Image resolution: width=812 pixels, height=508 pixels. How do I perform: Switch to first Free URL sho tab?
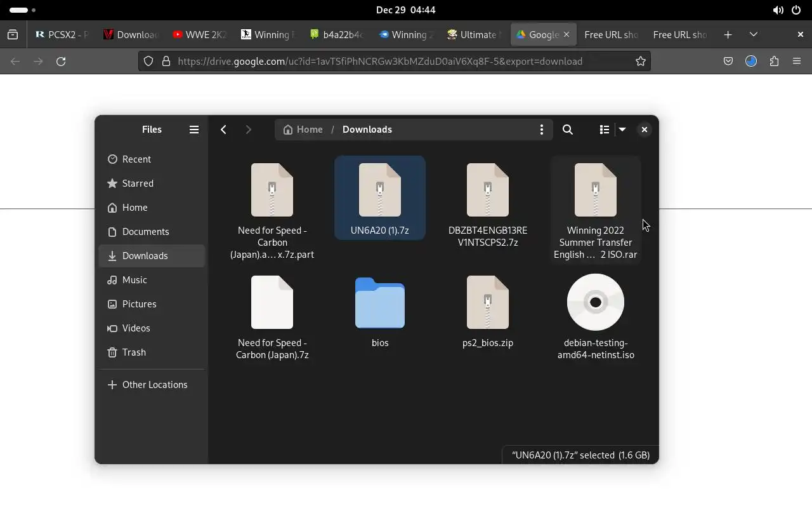point(612,35)
